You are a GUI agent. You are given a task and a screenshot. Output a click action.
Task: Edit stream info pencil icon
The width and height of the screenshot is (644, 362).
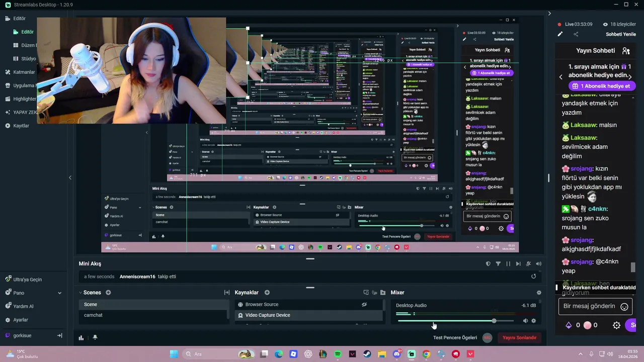click(x=560, y=34)
